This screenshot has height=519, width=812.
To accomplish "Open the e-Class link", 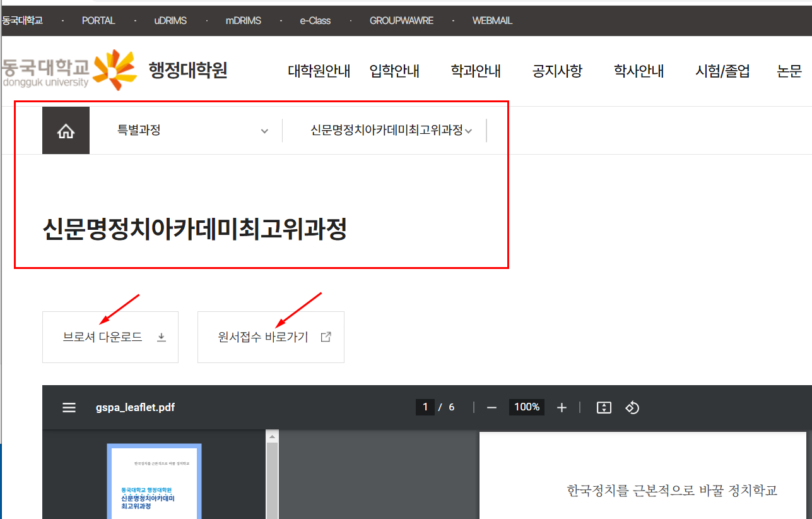I will [x=315, y=21].
